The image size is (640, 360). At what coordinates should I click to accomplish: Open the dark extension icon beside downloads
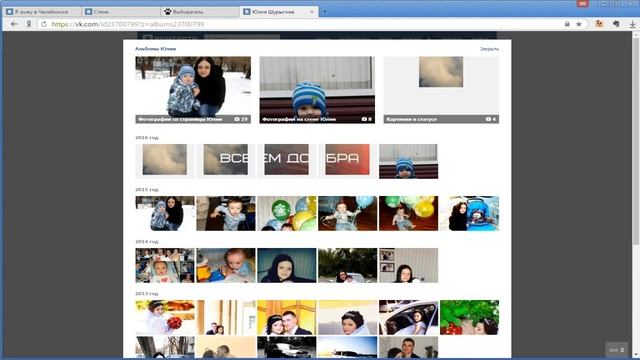[616, 24]
